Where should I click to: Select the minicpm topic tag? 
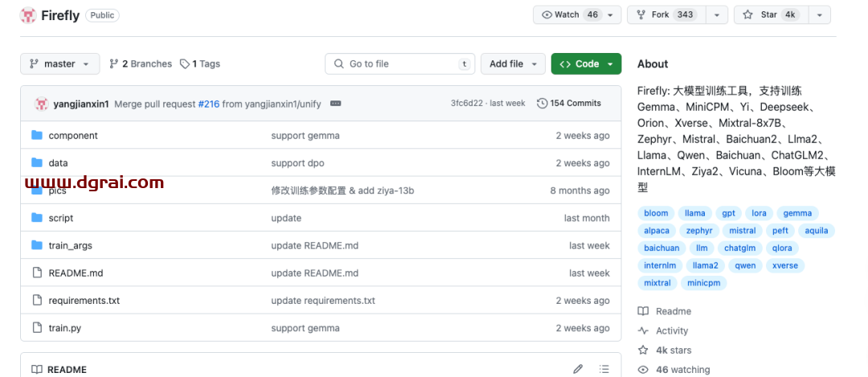pos(703,283)
